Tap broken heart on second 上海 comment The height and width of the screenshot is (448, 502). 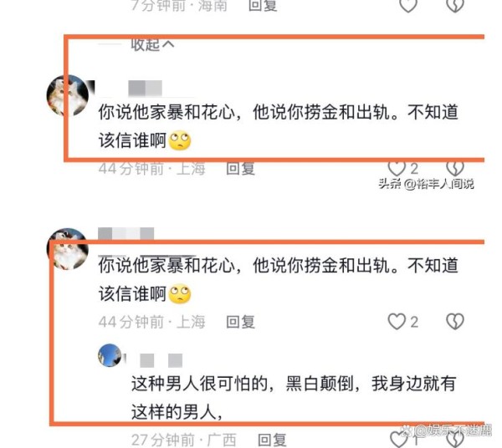pos(455,321)
